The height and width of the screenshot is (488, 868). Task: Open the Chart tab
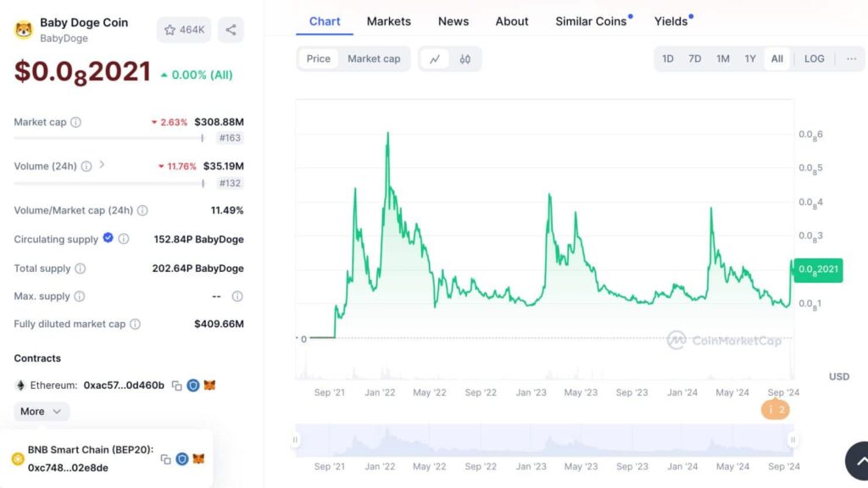click(325, 21)
